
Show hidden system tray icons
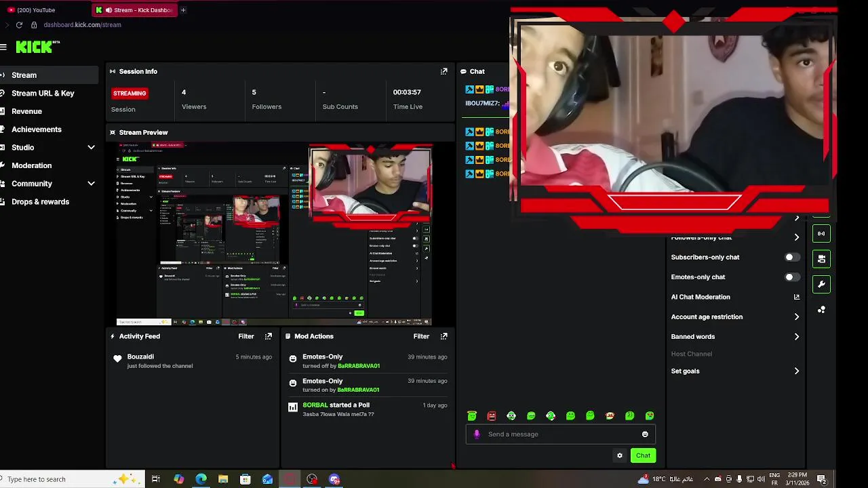coord(707,479)
